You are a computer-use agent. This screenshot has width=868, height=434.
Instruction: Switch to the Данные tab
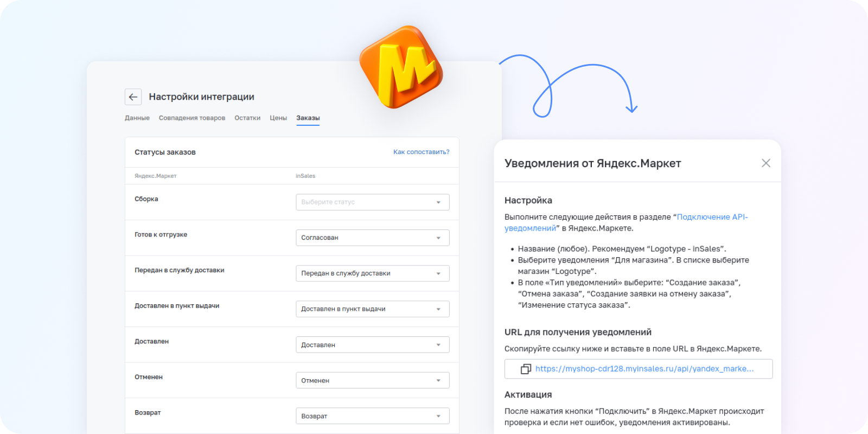coord(137,118)
